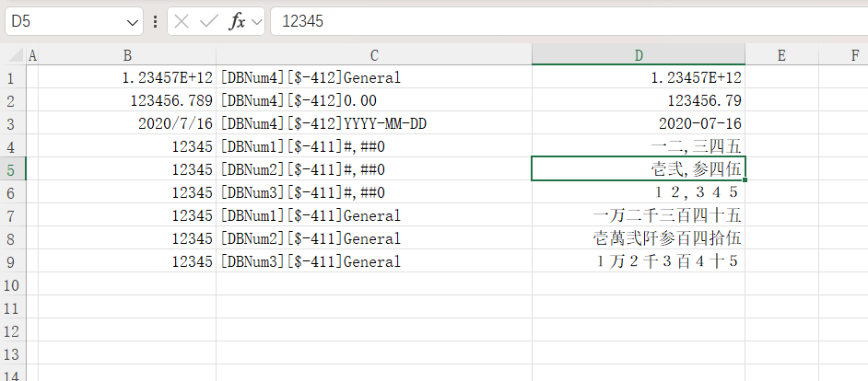Open the Name Box dropdown arrow

[132, 21]
